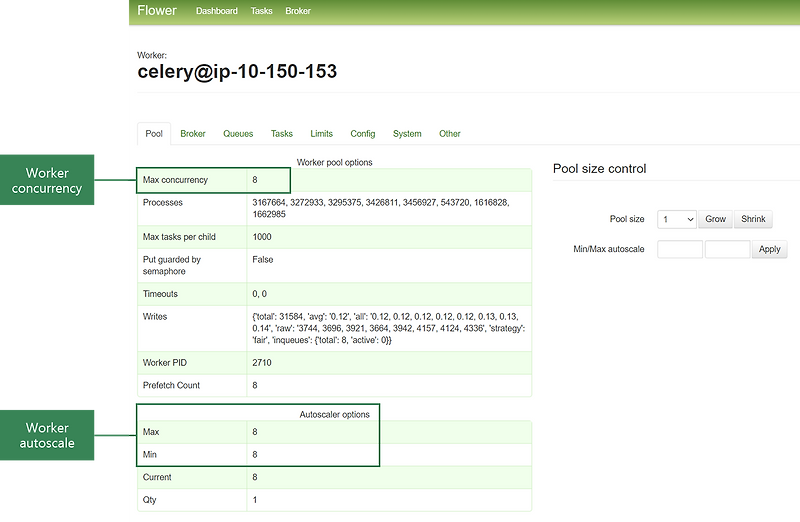Click the Flower brand logo link
Screen dimensions: 800x522
[x=157, y=10]
